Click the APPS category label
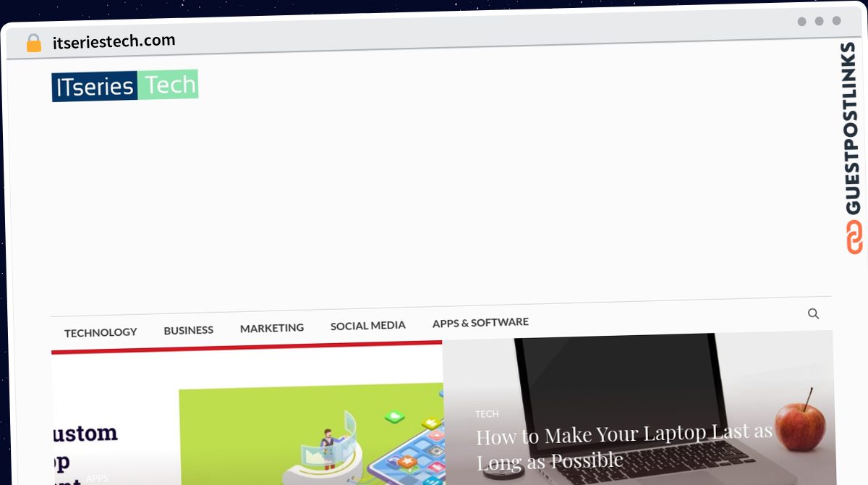The height and width of the screenshot is (485, 868). click(97, 478)
